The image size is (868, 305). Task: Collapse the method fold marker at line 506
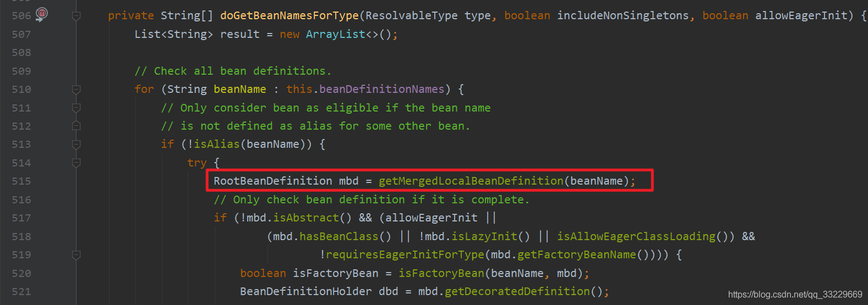(77, 16)
